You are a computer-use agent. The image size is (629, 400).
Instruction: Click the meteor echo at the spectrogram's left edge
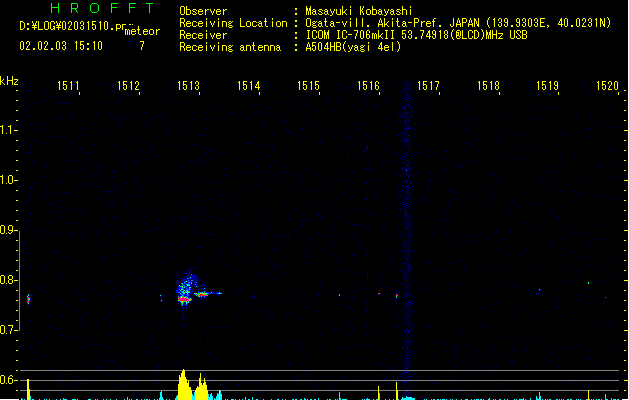point(28,300)
